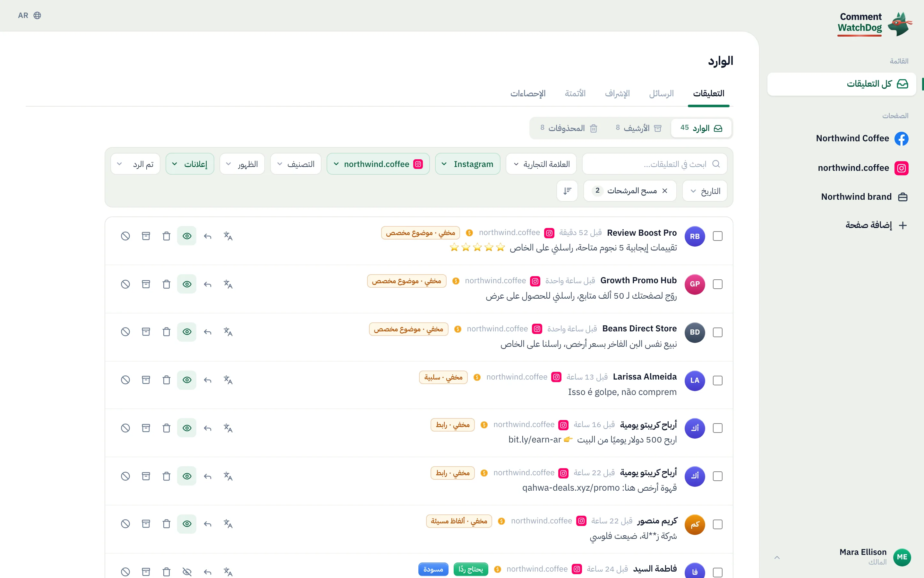
Task: Click the يحتاج ردًا badge on فاطمة السيد
Action: coord(471,569)
